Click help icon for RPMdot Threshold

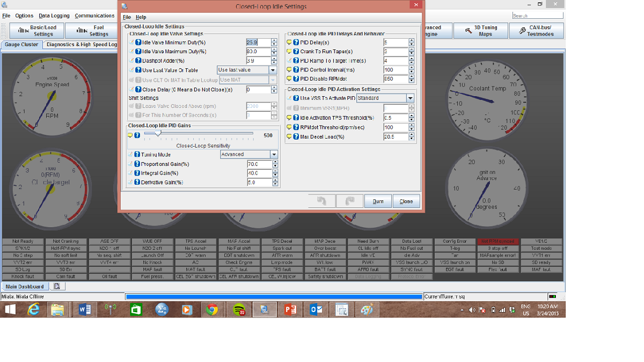(x=296, y=127)
